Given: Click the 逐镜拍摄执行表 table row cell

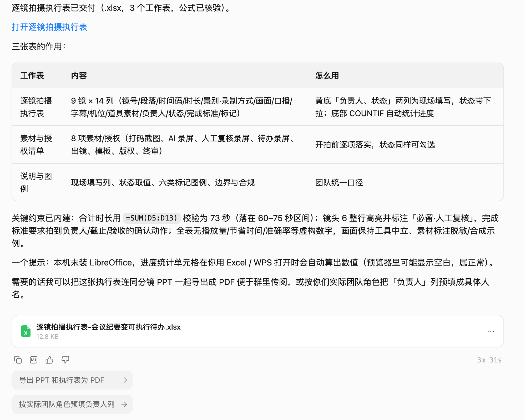Looking at the screenshot, I should coord(36,107).
